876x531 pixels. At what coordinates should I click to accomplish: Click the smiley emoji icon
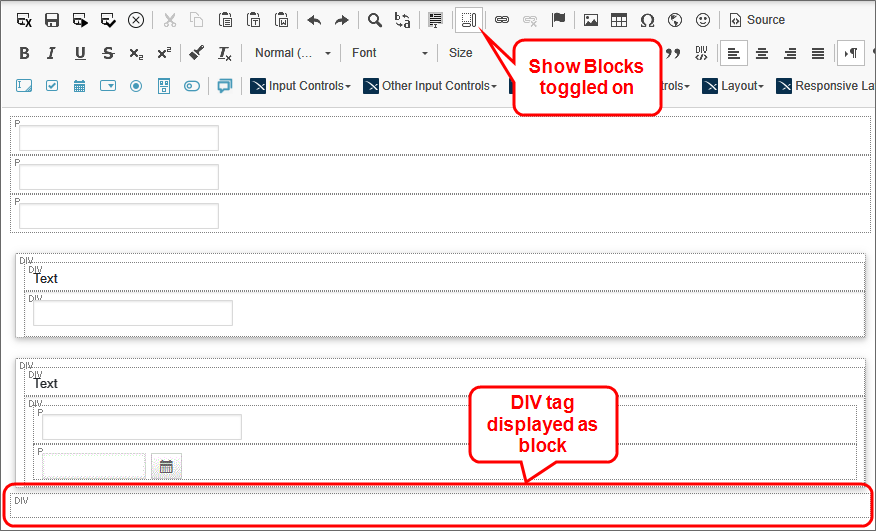point(703,20)
